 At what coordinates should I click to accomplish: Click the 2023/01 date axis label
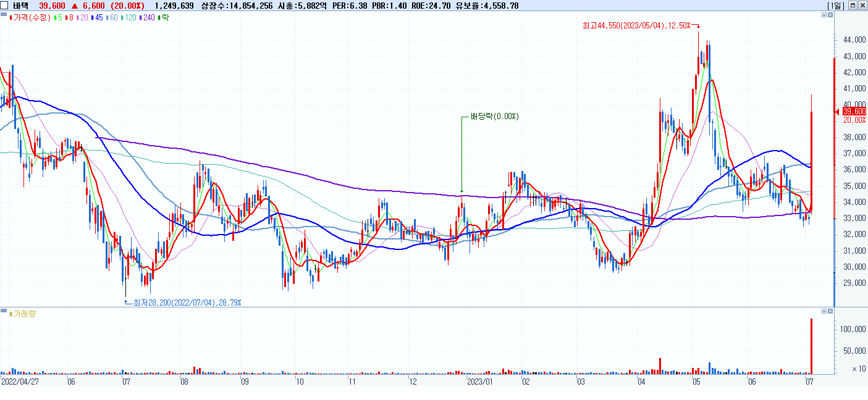coord(480,382)
